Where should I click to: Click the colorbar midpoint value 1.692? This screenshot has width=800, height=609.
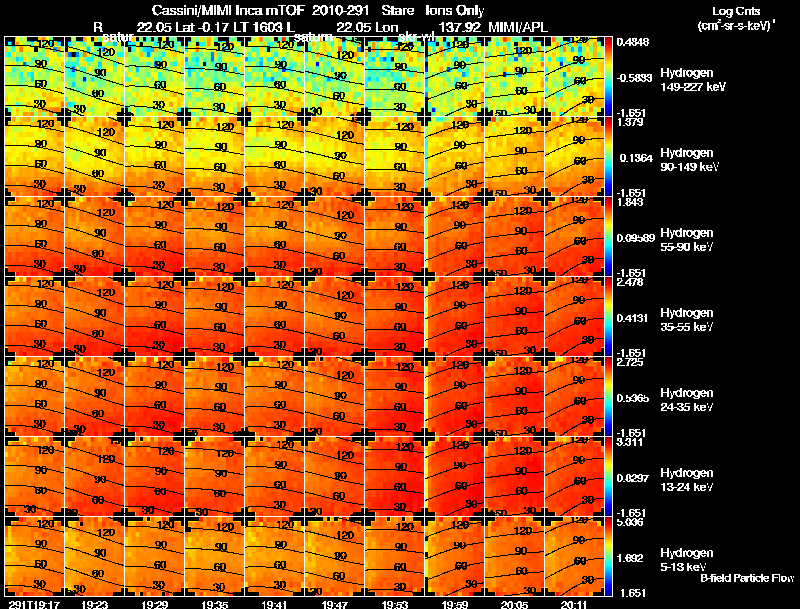630,559
